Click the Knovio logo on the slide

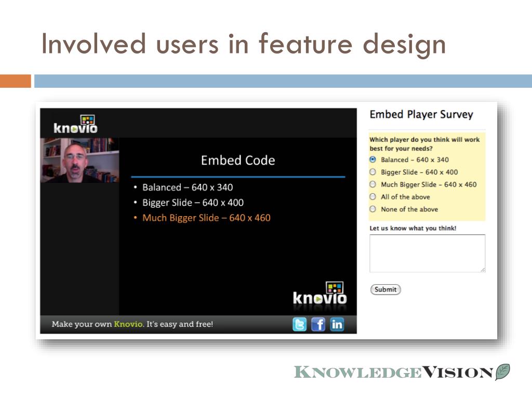[x=320, y=294]
